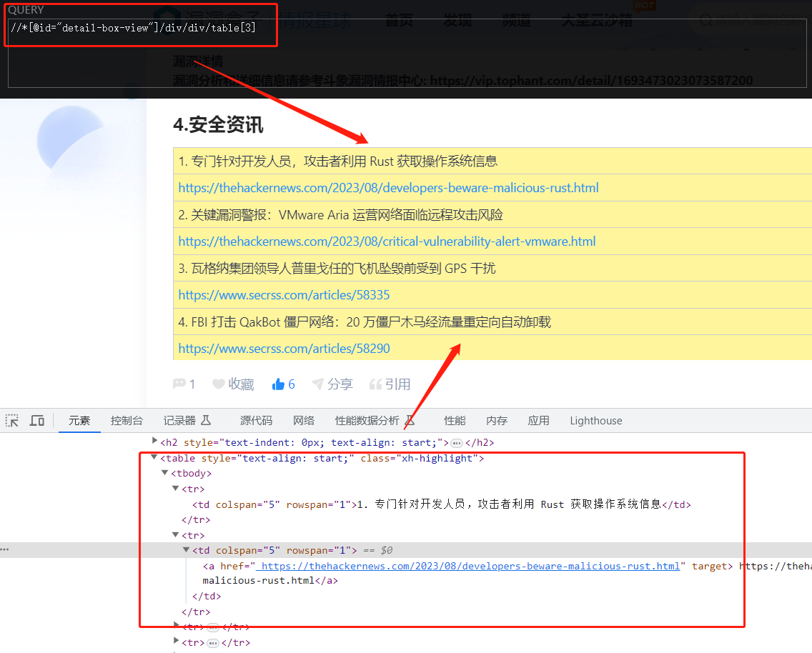Image resolution: width=812 pixels, height=653 pixels.
Task: Switch to the Lighthouse tab
Action: 596,421
